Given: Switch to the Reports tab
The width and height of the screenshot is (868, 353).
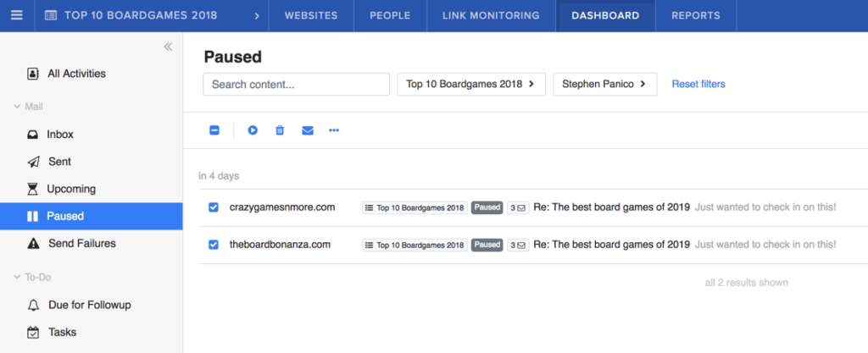Looking at the screenshot, I should (695, 15).
